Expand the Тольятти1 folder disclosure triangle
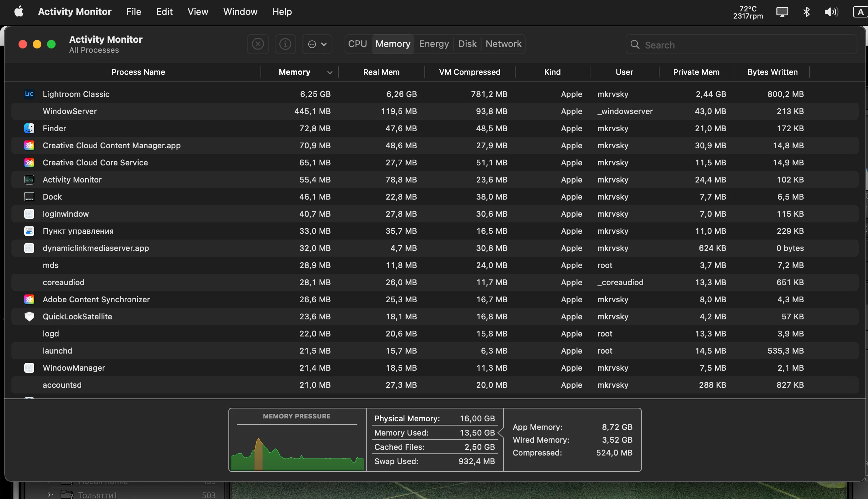The image size is (868, 499). 50,494
